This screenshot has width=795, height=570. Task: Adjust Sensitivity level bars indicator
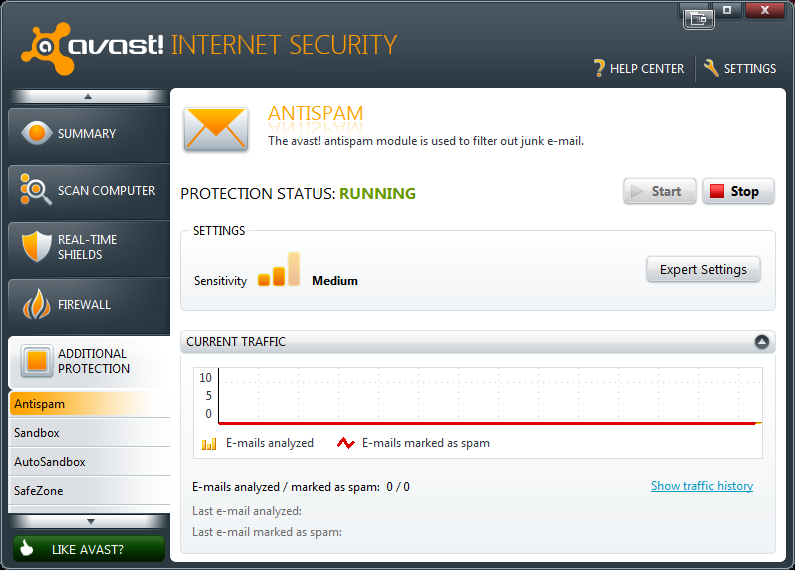pos(278,269)
